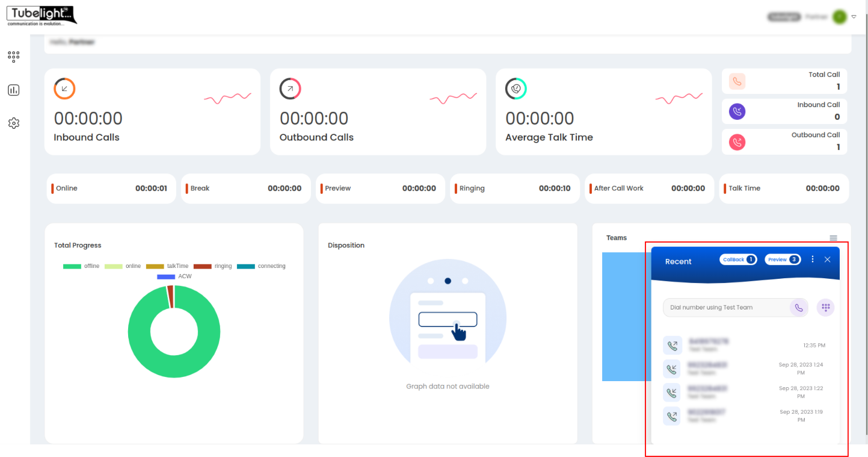Open the three-dot menu in Recent panel
Image resolution: width=868 pixels, height=457 pixels.
[813, 260]
